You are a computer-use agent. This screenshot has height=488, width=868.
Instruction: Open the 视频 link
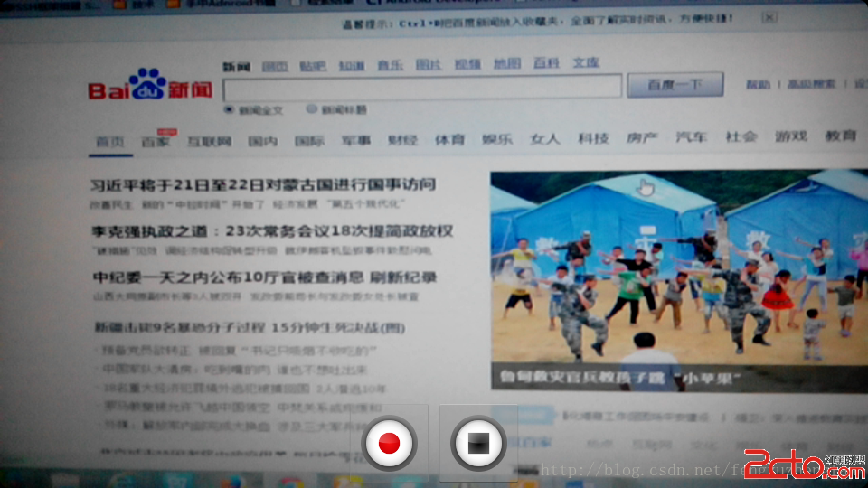pos(467,64)
